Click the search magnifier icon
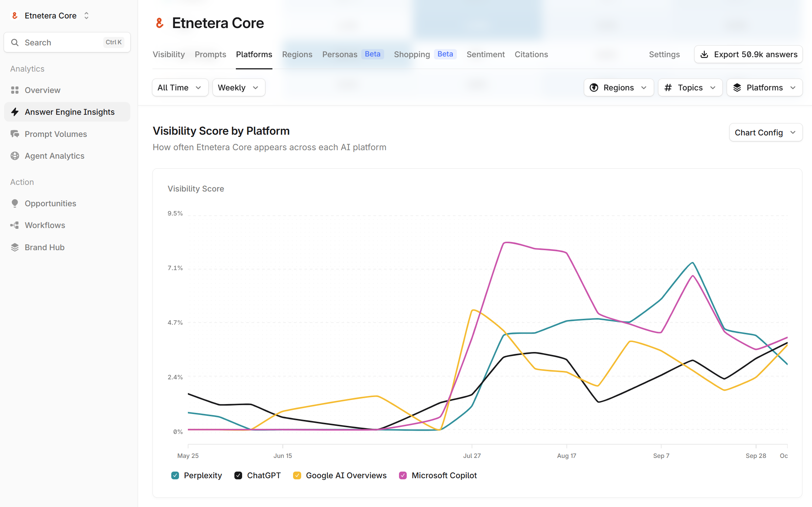Screen dimensions: 812x507 pyautogui.click(x=15, y=42)
